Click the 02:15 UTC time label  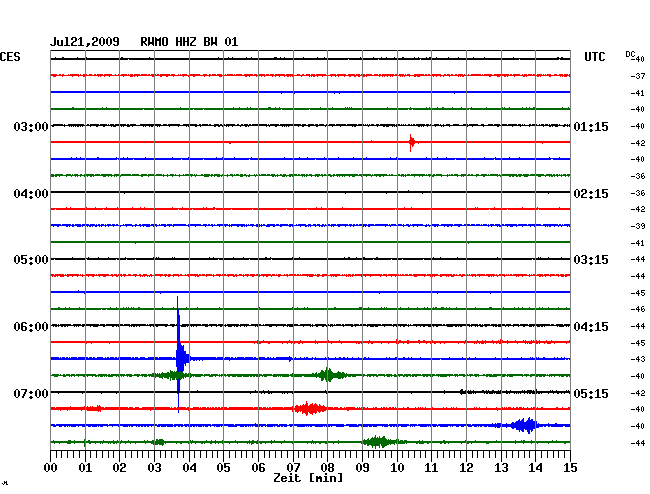pyautogui.click(x=591, y=194)
